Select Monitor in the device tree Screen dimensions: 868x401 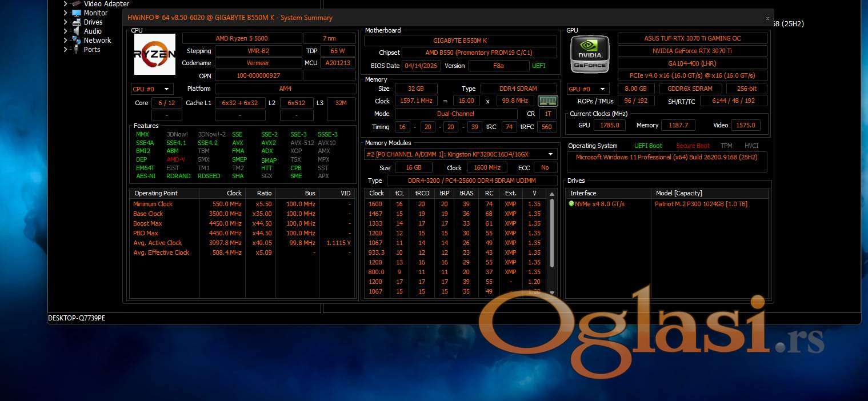[x=95, y=13]
